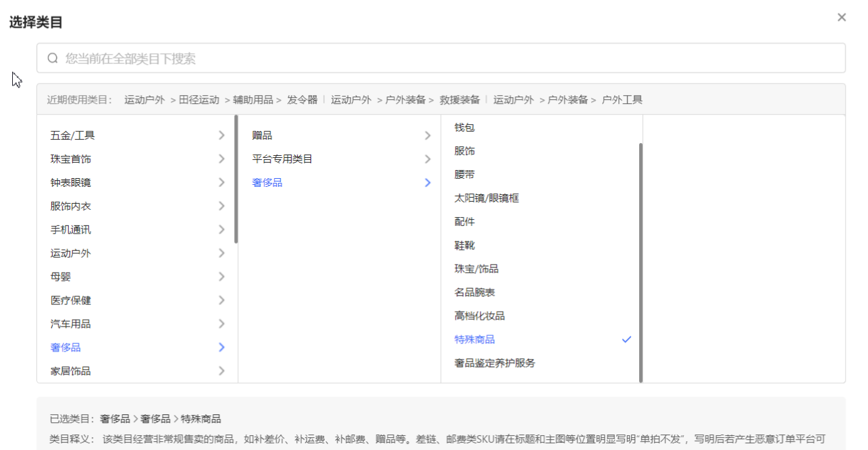868x450 pixels.
Task: Expand the 珠宝首饰 category chevron
Action: pyautogui.click(x=221, y=159)
